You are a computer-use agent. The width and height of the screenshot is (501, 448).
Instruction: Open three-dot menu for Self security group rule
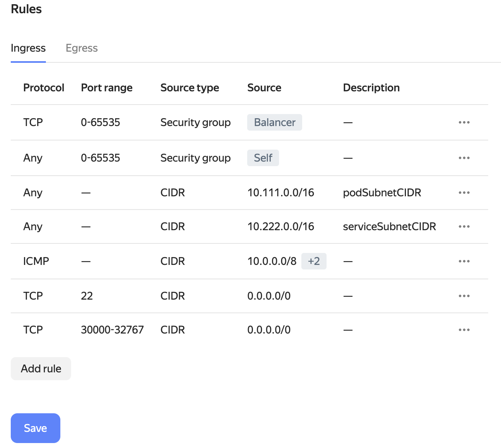[x=464, y=158]
